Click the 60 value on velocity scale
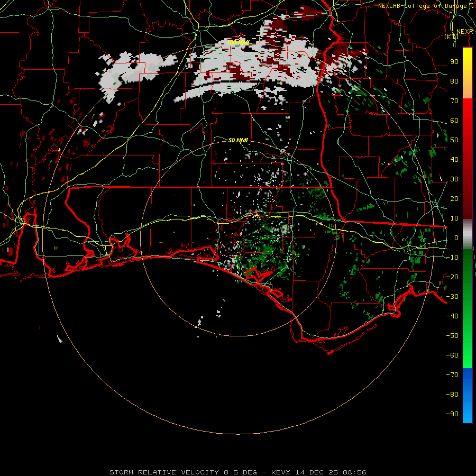Screen dimensions: 476x476 tap(454, 120)
